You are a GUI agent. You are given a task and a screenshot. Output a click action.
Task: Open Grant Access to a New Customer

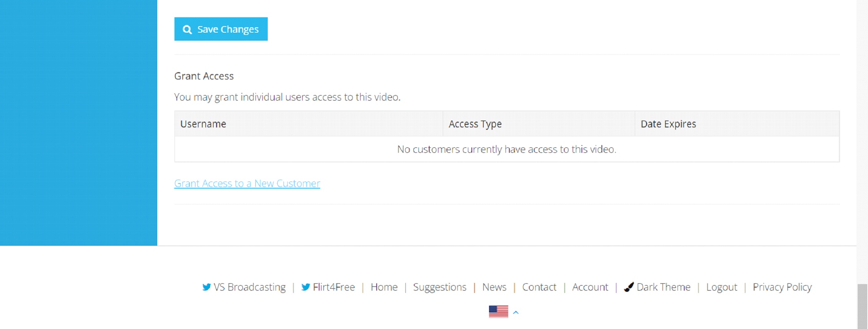pyautogui.click(x=247, y=184)
